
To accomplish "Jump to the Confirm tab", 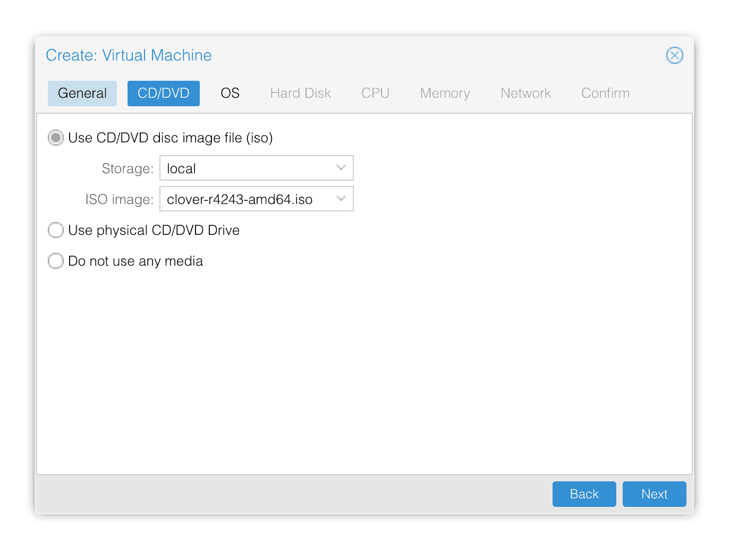I will pos(606,94).
